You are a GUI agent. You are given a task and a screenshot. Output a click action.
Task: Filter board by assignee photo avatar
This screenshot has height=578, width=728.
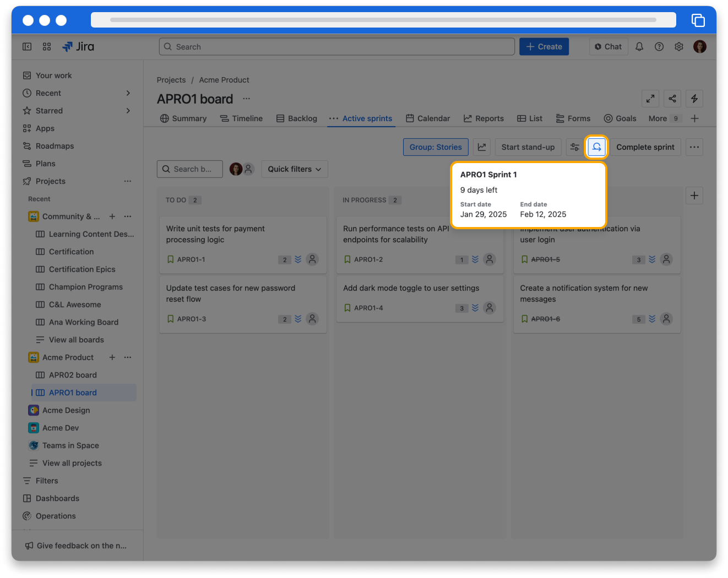click(236, 169)
